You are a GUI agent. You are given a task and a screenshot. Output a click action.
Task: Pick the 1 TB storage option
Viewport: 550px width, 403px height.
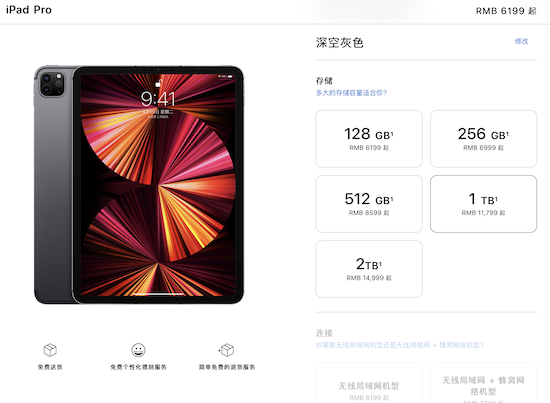tap(483, 204)
